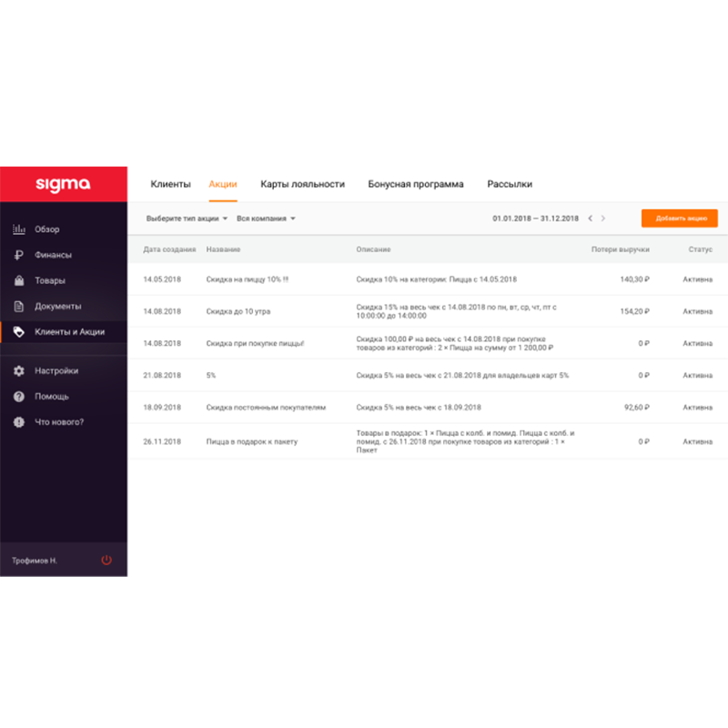
Task: Switch to the Рассылки tab
Action: click(x=510, y=185)
